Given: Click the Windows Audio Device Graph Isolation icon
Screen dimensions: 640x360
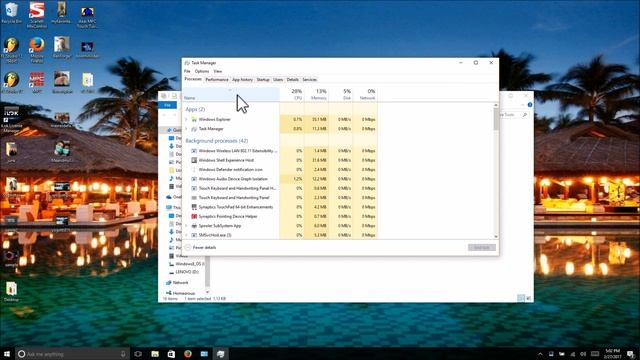Looking at the screenshot, I should 194,179.
